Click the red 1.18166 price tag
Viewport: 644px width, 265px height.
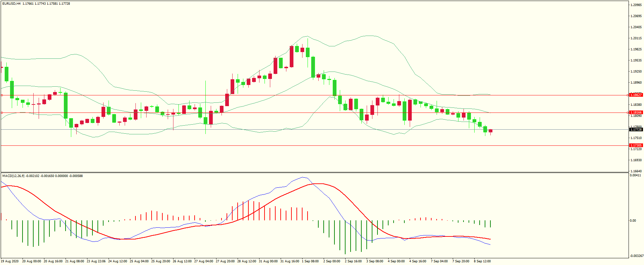click(x=636, y=113)
